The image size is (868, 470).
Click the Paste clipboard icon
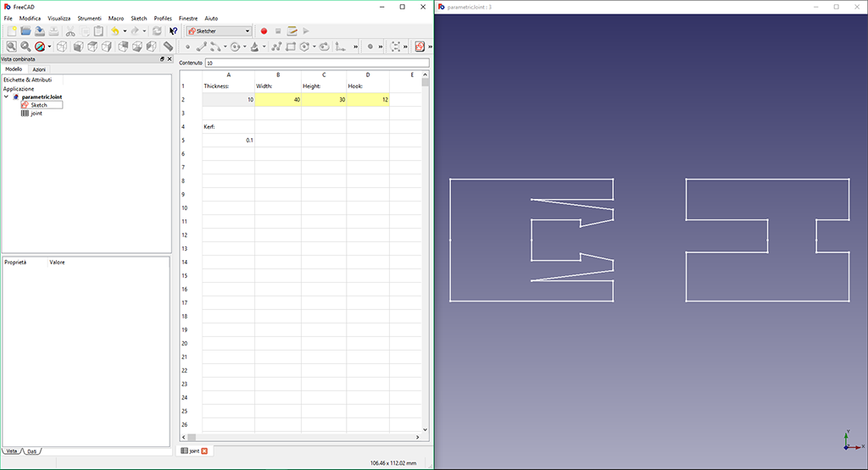[x=98, y=31]
